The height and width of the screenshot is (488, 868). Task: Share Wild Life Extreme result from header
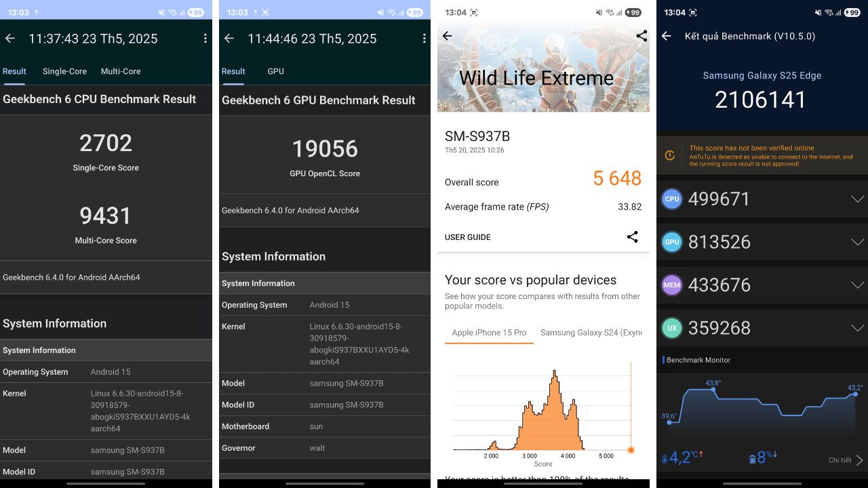[642, 36]
